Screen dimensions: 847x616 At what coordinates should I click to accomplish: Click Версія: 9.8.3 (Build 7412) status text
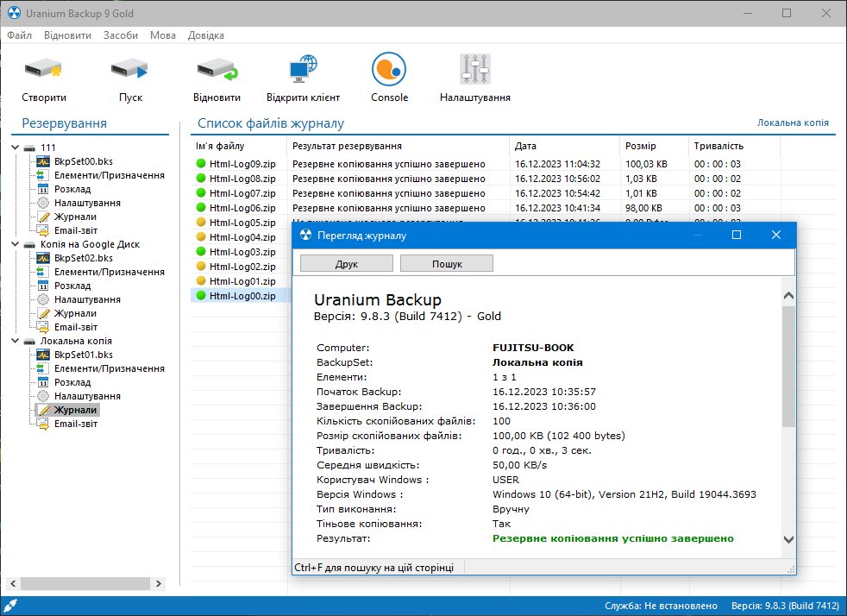click(x=785, y=606)
